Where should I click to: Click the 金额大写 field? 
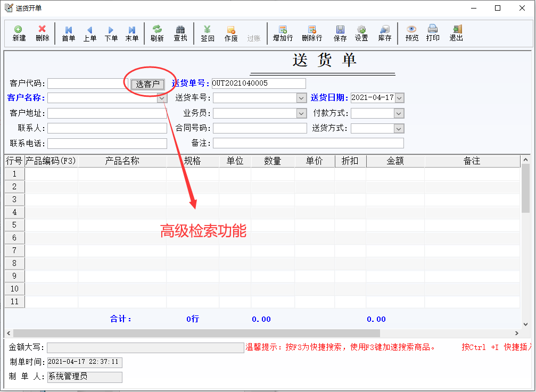[145, 348]
